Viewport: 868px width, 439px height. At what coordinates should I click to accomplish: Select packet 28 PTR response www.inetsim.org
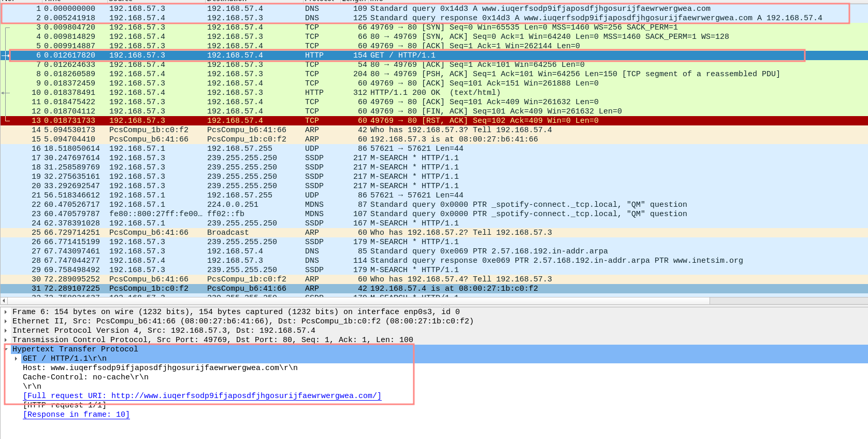click(x=363, y=261)
